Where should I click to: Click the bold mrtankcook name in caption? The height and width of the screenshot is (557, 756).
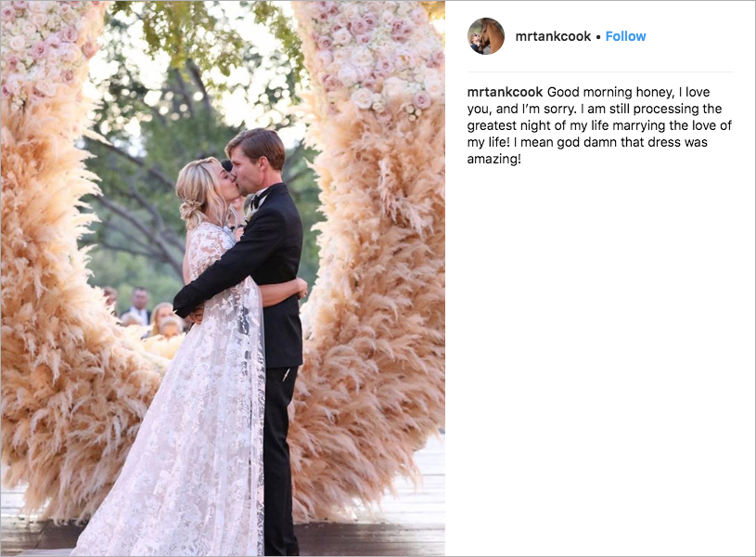pyautogui.click(x=505, y=92)
